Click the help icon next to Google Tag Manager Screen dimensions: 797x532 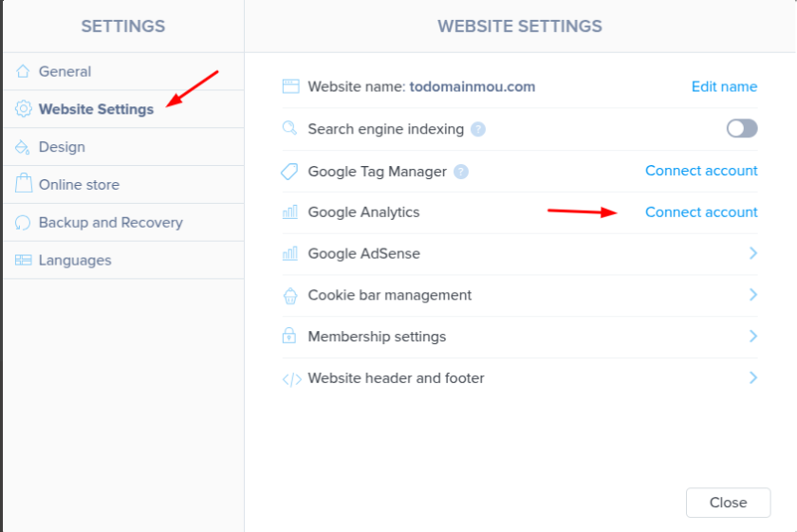[x=461, y=172]
